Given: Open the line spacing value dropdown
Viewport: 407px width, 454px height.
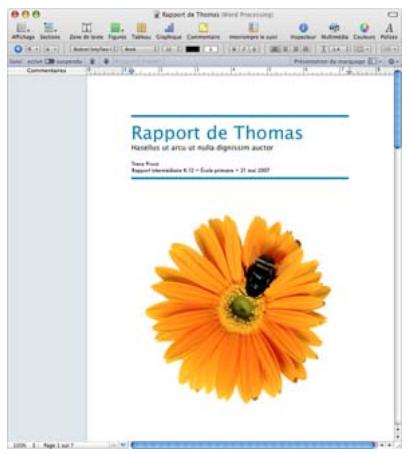Looking at the screenshot, I should click(x=340, y=49).
